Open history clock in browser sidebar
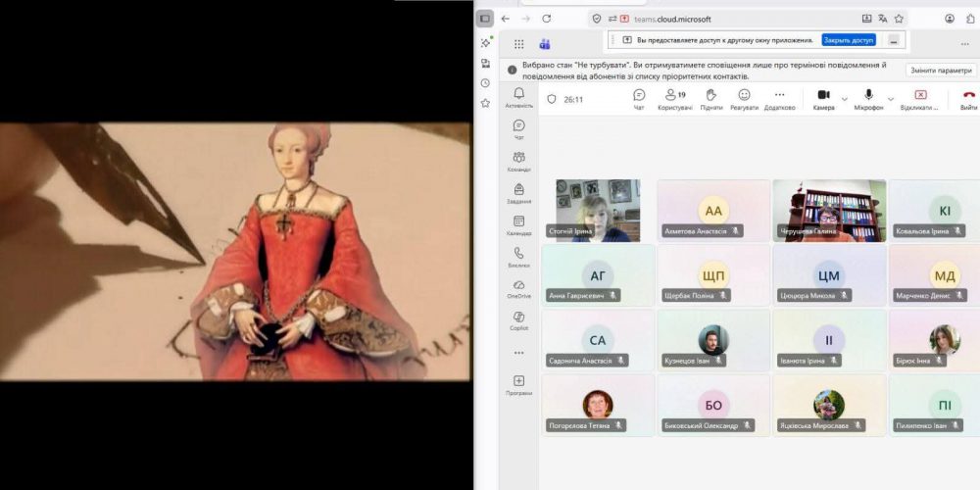 485,83
